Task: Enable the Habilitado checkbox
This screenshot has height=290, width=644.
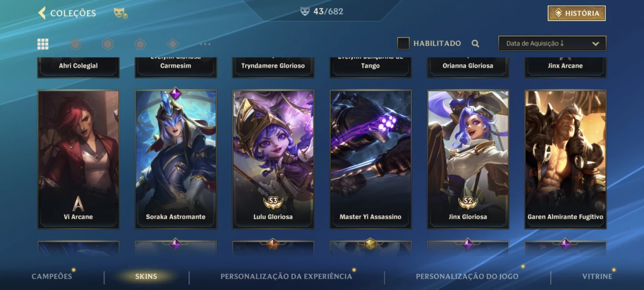Action: pyautogui.click(x=403, y=43)
